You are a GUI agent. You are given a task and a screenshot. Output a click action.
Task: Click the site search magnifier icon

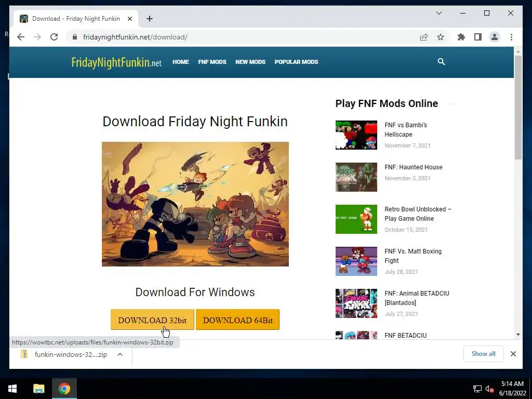click(x=441, y=62)
